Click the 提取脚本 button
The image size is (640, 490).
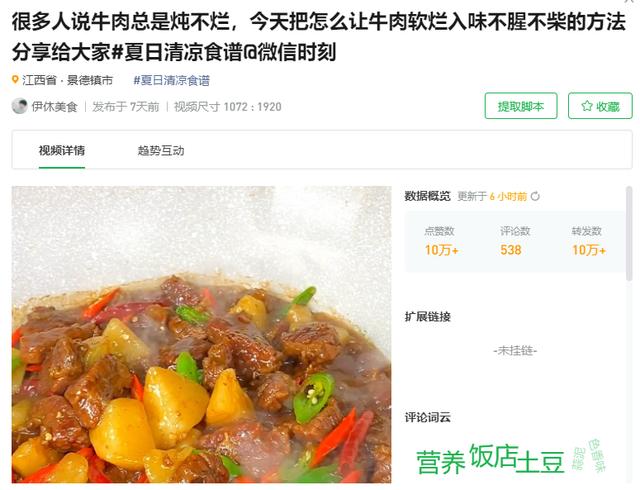click(521, 106)
